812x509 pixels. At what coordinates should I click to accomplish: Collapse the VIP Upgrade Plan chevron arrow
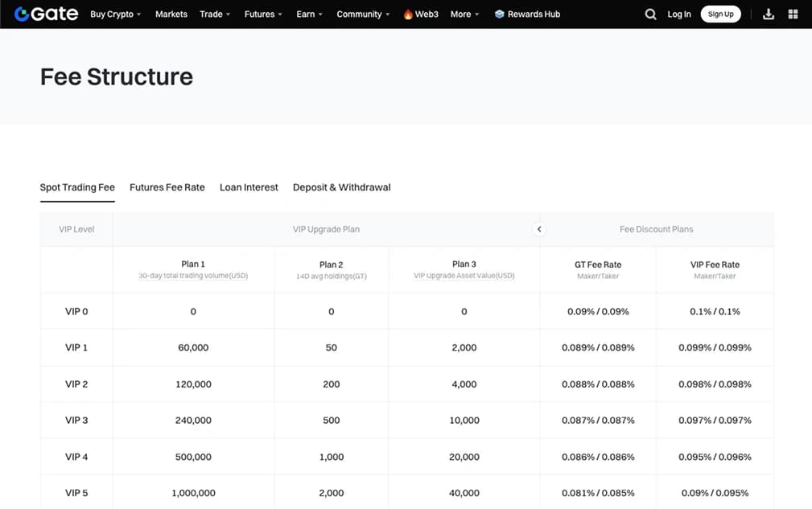click(x=539, y=229)
